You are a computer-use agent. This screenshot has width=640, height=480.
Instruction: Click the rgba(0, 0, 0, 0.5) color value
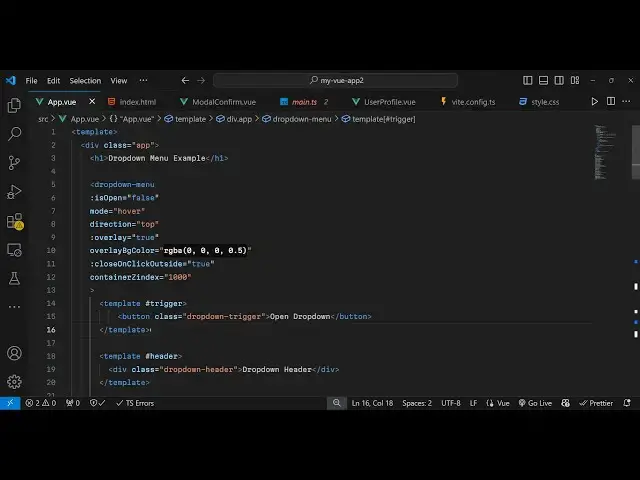[x=205, y=251]
